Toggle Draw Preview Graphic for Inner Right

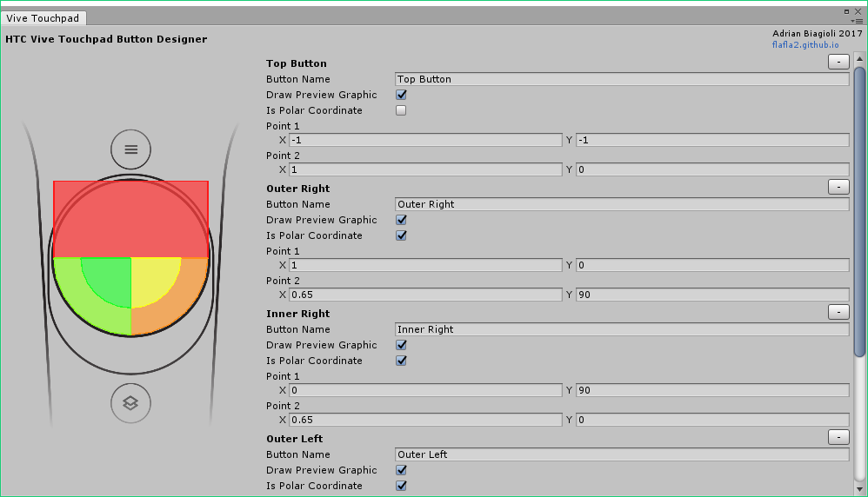click(x=401, y=344)
